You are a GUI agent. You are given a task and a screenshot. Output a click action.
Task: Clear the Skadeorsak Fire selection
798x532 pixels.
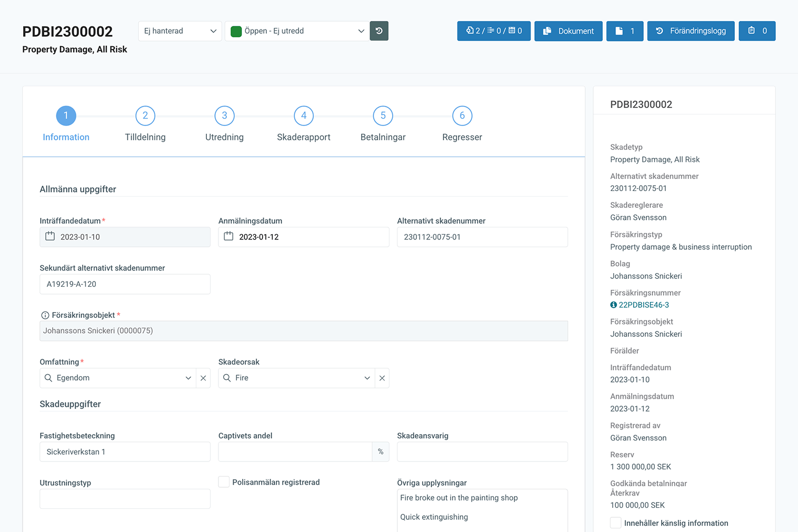[382, 378]
